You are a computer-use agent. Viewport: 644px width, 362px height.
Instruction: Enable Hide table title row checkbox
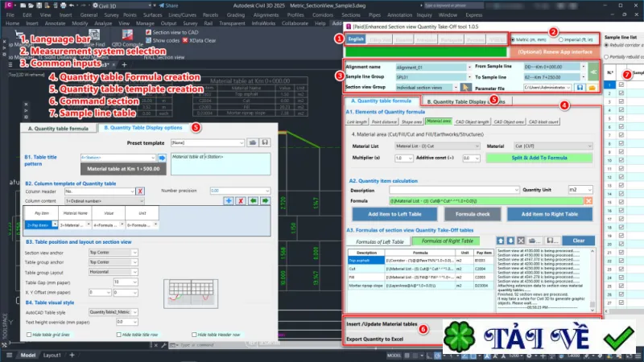(118, 335)
